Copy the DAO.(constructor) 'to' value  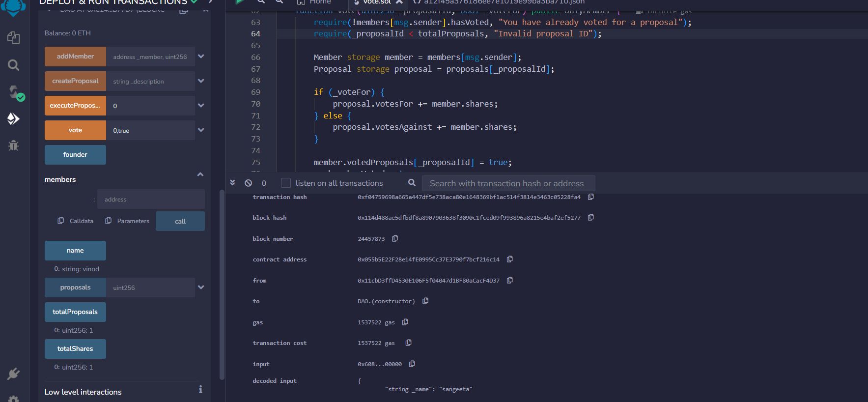(425, 301)
